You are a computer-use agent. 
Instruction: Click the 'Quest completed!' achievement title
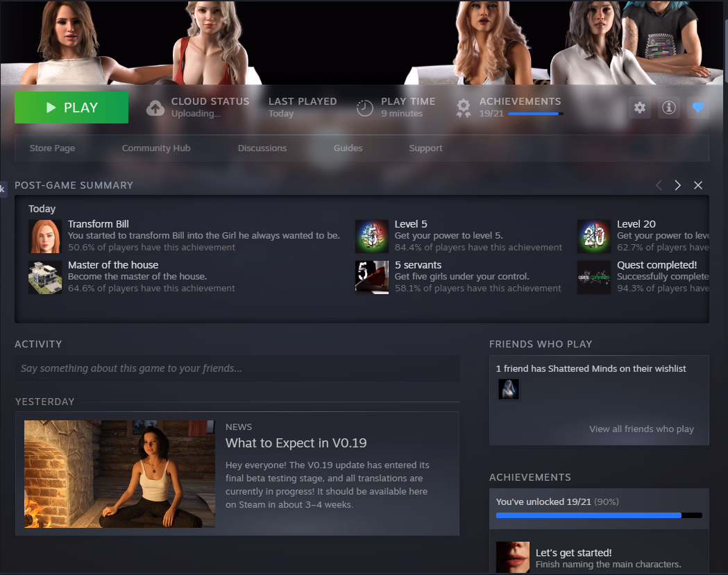coord(657,265)
